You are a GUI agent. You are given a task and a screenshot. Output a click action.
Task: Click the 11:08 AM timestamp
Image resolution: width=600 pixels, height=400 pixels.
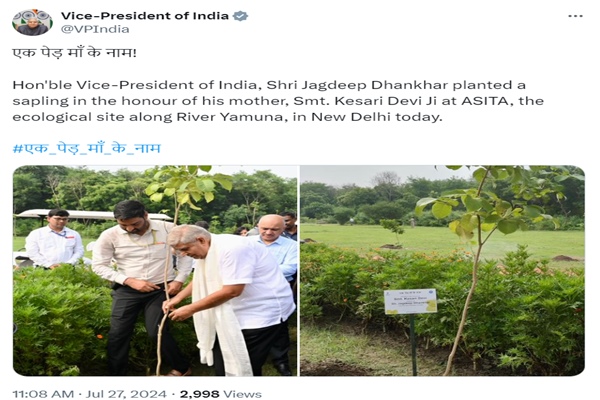(43, 394)
